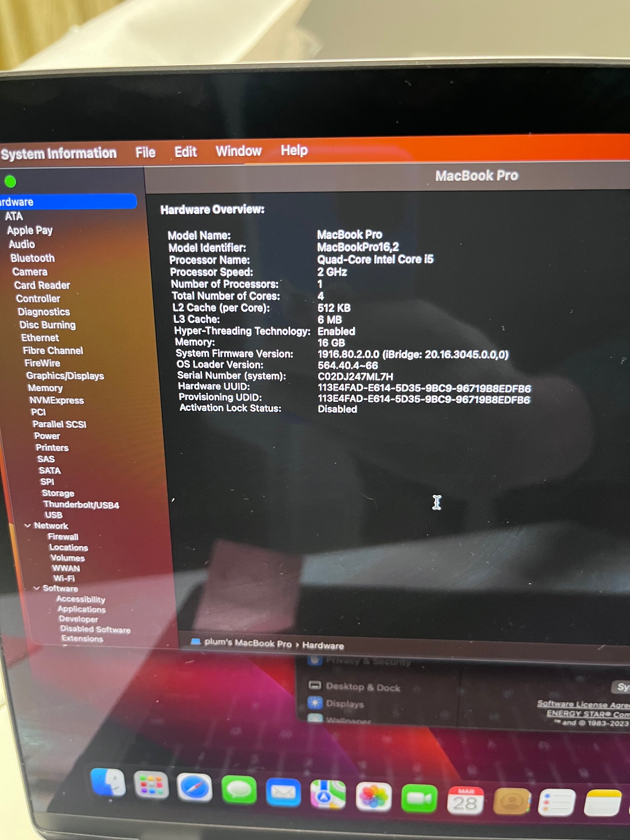This screenshot has width=630, height=840.
Task: Select Bluetooth in the hardware sidebar
Action: 33,258
